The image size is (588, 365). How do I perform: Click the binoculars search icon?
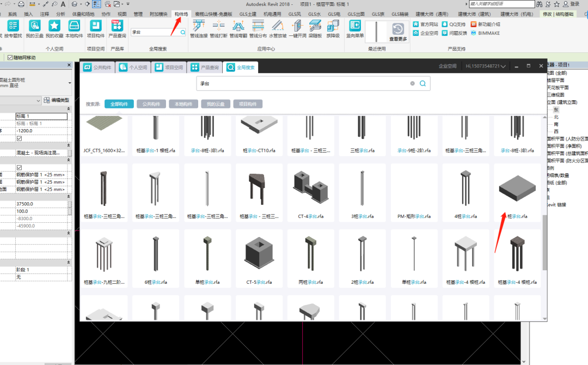[539, 4]
